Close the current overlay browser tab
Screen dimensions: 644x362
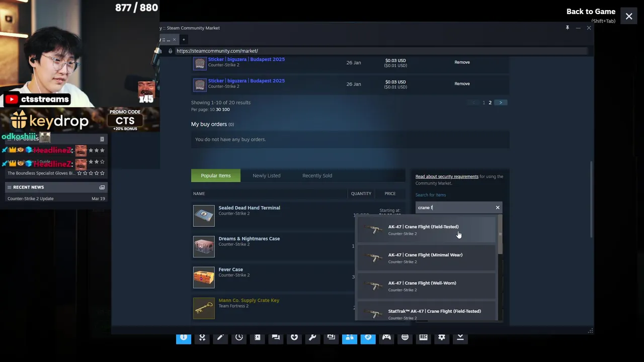point(174,39)
